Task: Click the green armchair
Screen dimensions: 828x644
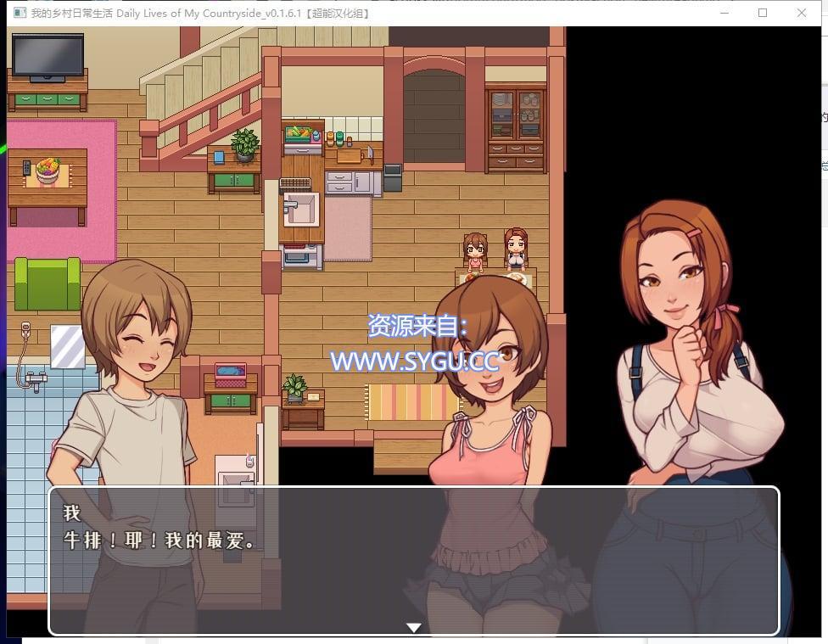Action: (48, 283)
